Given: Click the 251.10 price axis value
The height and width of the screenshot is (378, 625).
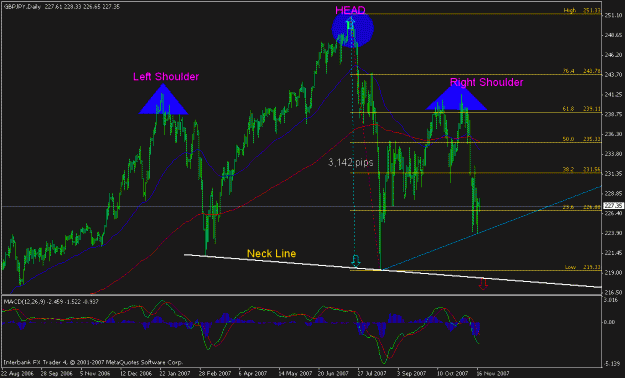Looking at the screenshot, I should (613, 15).
